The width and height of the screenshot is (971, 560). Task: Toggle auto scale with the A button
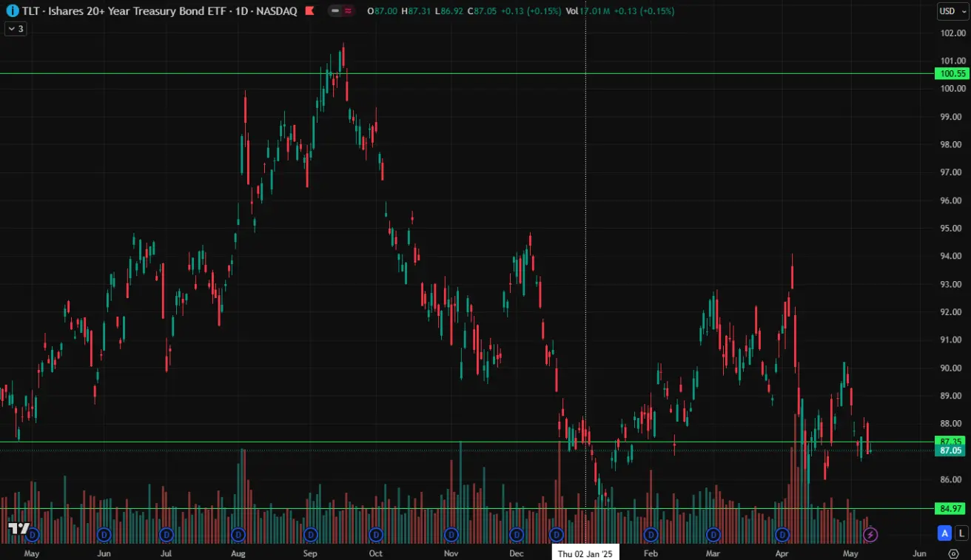tap(944, 533)
